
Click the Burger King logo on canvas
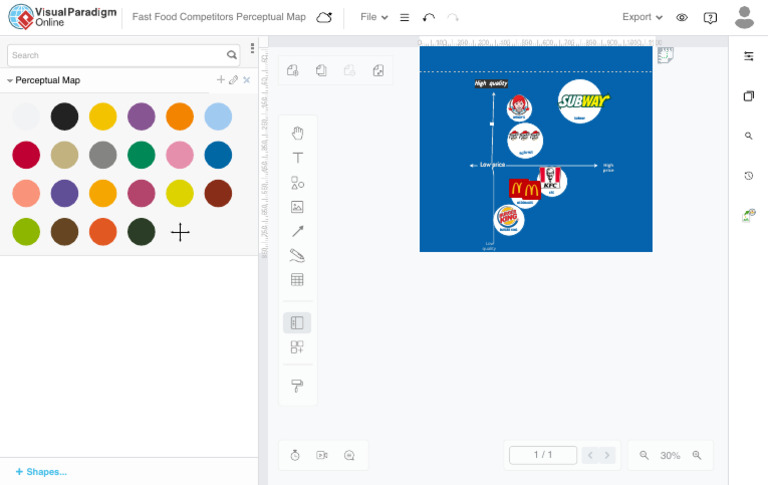coord(508,219)
